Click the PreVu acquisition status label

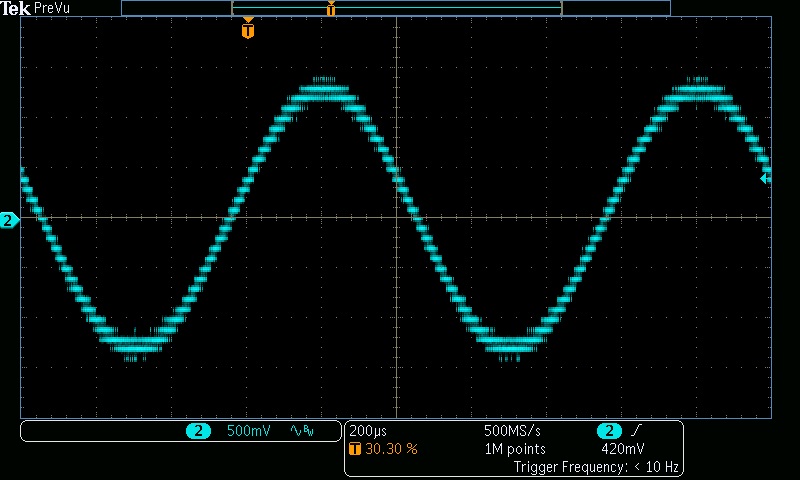(x=52, y=8)
